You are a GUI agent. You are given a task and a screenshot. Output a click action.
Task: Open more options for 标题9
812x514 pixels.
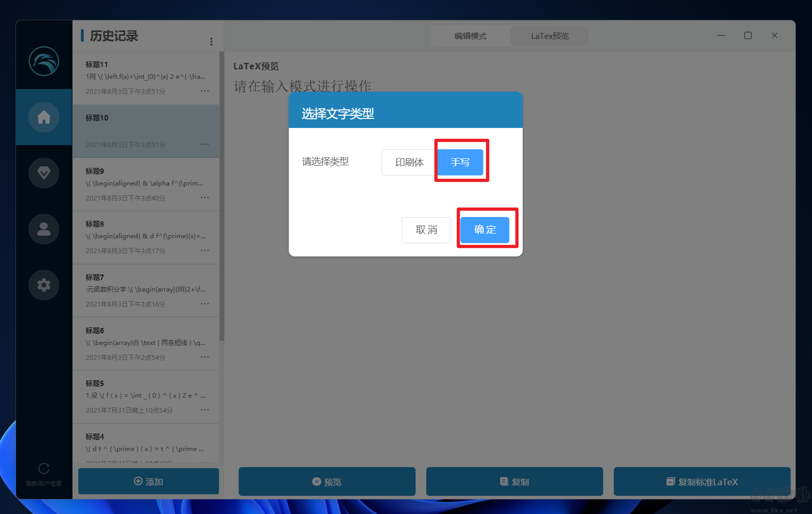(x=205, y=198)
